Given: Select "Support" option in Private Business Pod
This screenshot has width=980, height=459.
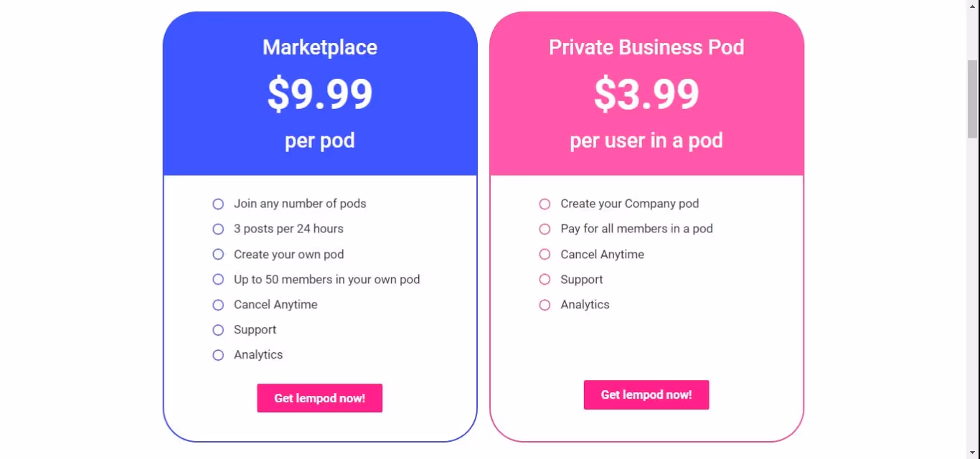Looking at the screenshot, I should click(545, 279).
